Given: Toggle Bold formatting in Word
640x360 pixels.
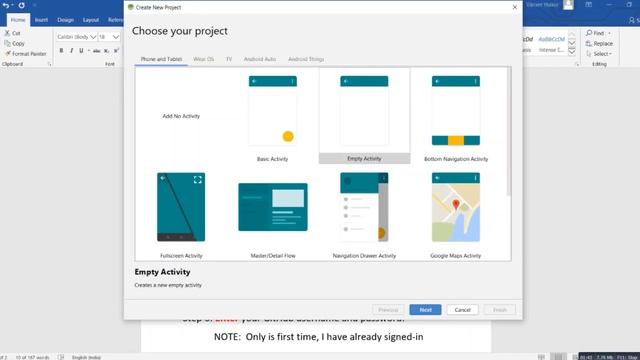Looking at the screenshot, I should pos(61,51).
